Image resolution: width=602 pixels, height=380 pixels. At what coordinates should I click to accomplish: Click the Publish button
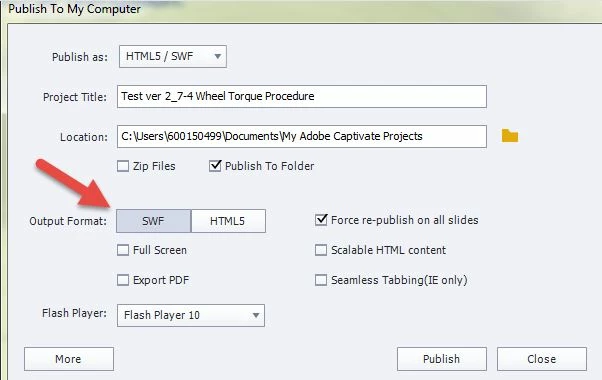pos(442,359)
